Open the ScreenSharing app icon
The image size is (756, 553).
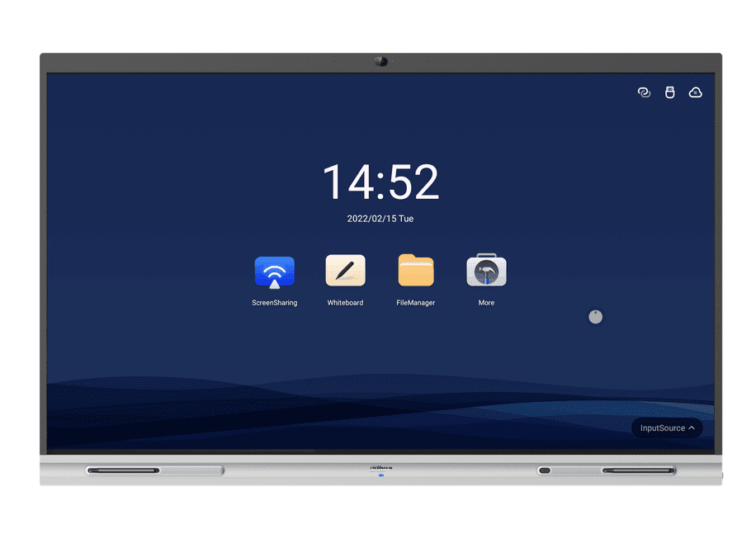click(274, 271)
